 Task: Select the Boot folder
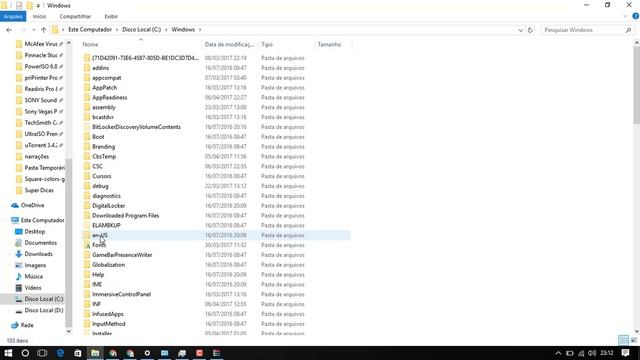pyautogui.click(x=98, y=137)
